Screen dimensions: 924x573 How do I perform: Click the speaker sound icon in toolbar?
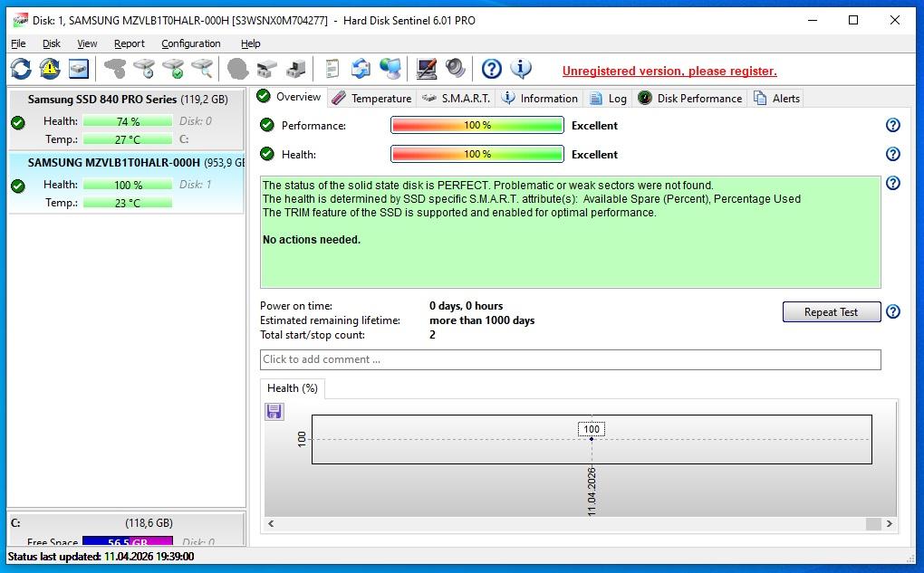[455, 69]
